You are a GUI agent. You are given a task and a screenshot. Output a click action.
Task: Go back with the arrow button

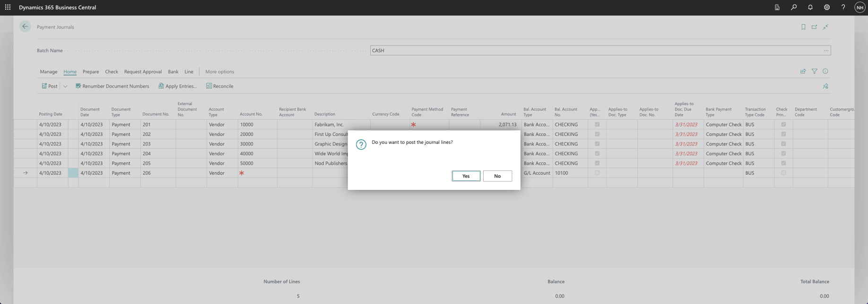click(x=25, y=27)
